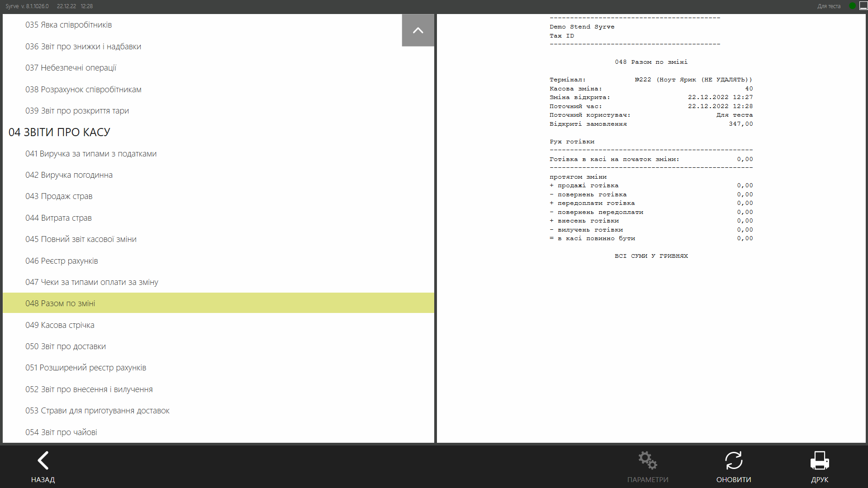Viewport: 868px width, 488px height.
Task: Click the gears (ПАРАМЕТРИ) icon
Action: click(647, 461)
